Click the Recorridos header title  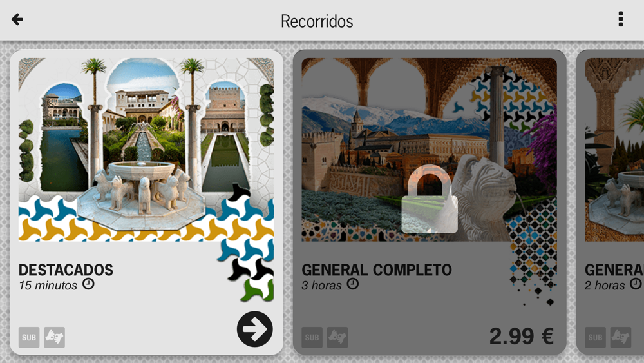tap(317, 21)
